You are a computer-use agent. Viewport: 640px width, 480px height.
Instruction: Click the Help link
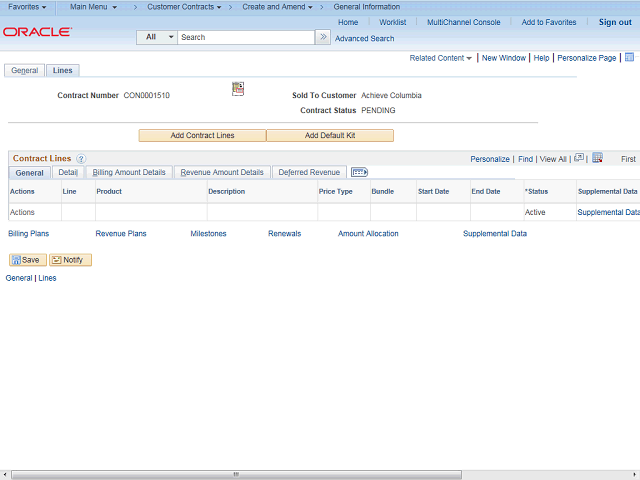point(541,58)
